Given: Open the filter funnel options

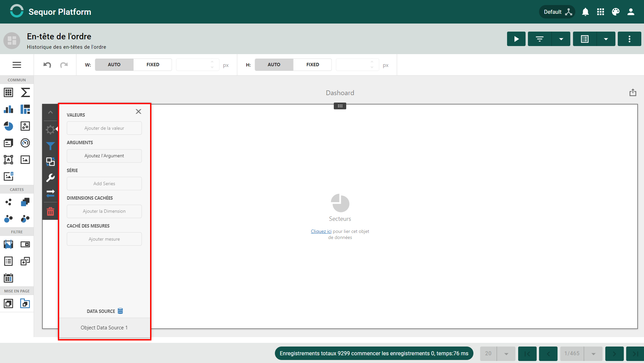Looking at the screenshot, I should coord(50,146).
